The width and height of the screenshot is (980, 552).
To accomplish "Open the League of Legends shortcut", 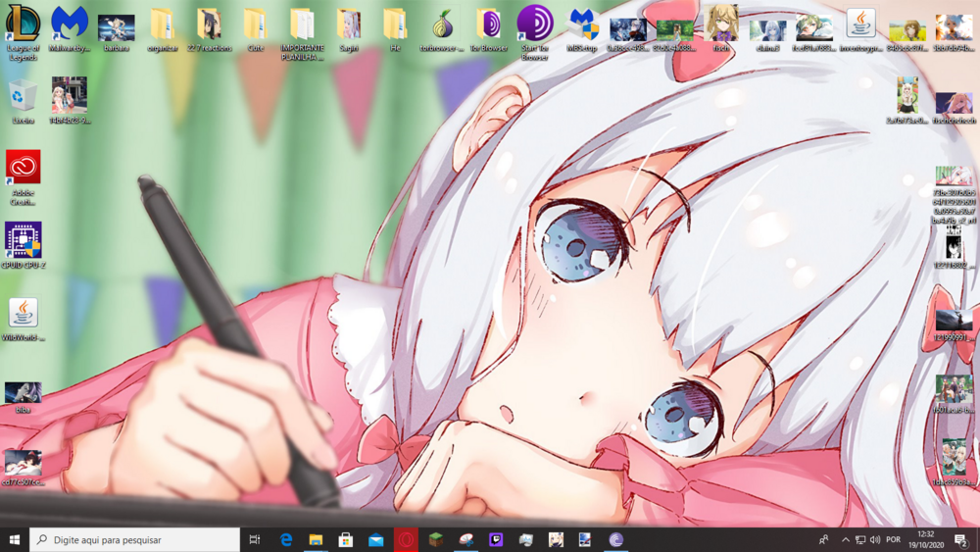I will tap(24, 31).
